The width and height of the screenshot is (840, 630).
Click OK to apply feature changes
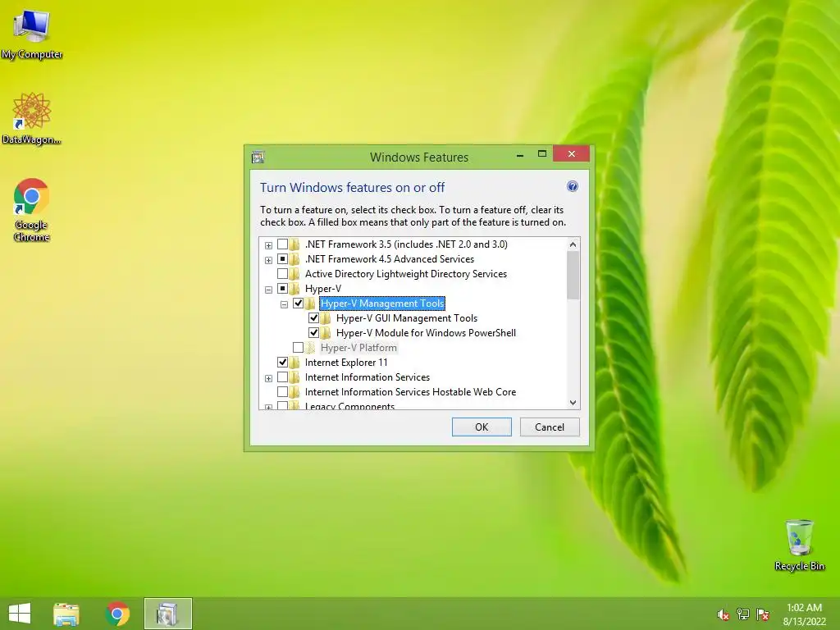(x=482, y=427)
